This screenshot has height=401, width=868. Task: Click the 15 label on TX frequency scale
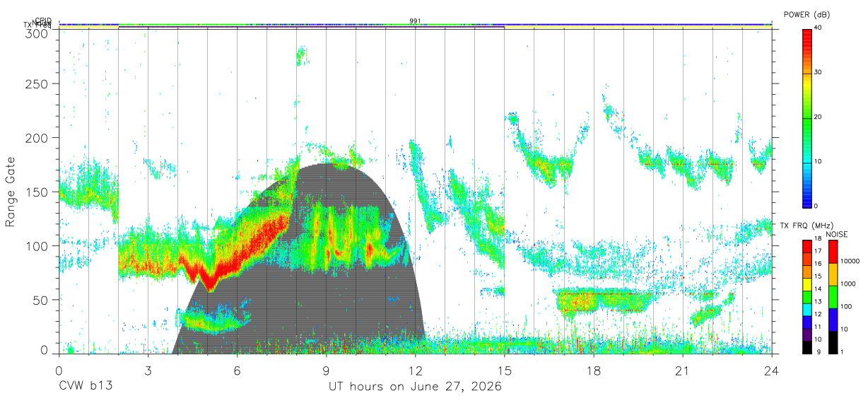click(817, 277)
